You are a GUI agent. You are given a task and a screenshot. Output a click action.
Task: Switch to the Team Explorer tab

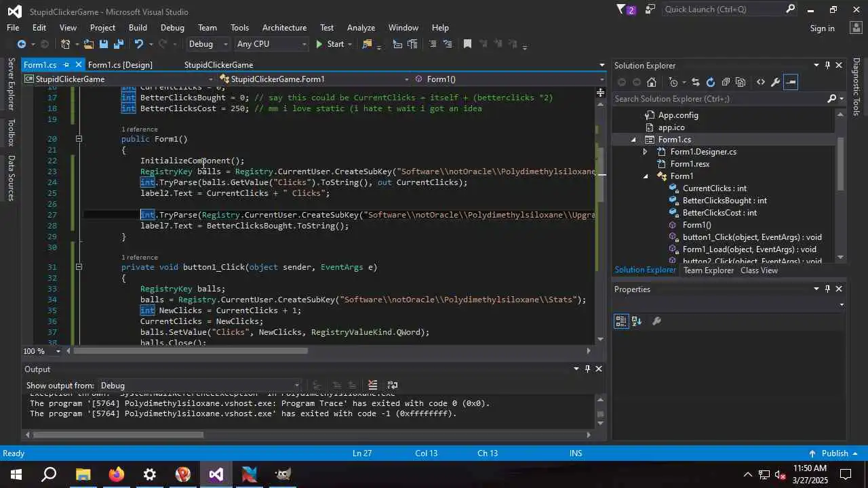point(709,270)
